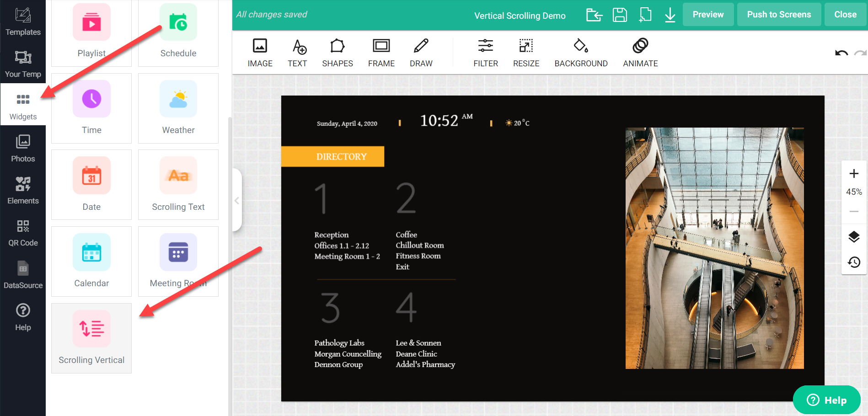Zoom in with the plus button
The height and width of the screenshot is (416, 868).
coord(854,174)
